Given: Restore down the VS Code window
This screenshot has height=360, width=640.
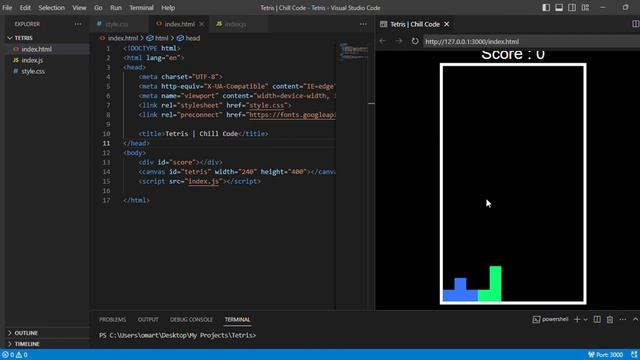Looking at the screenshot, I should pyautogui.click(x=626, y=7).
